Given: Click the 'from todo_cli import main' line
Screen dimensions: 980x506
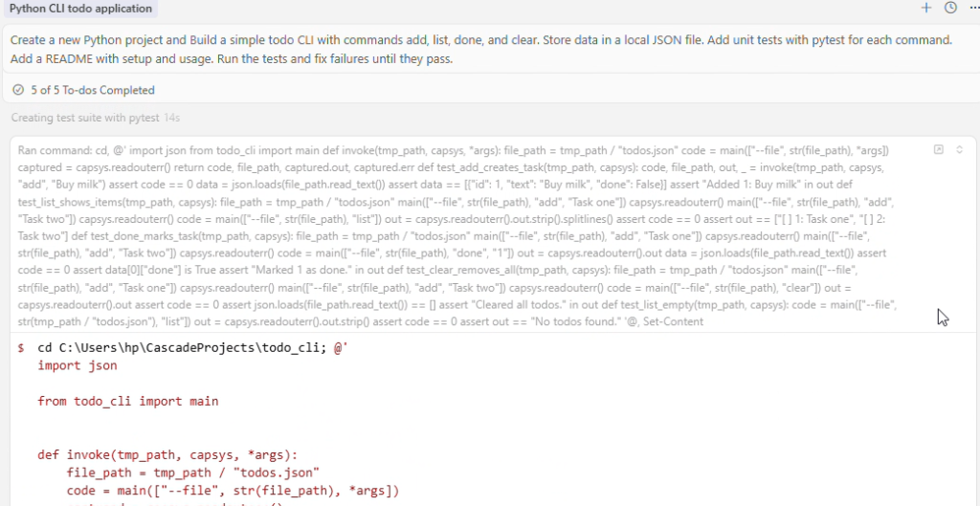Looking at the screenshot, I should [127, 401].
